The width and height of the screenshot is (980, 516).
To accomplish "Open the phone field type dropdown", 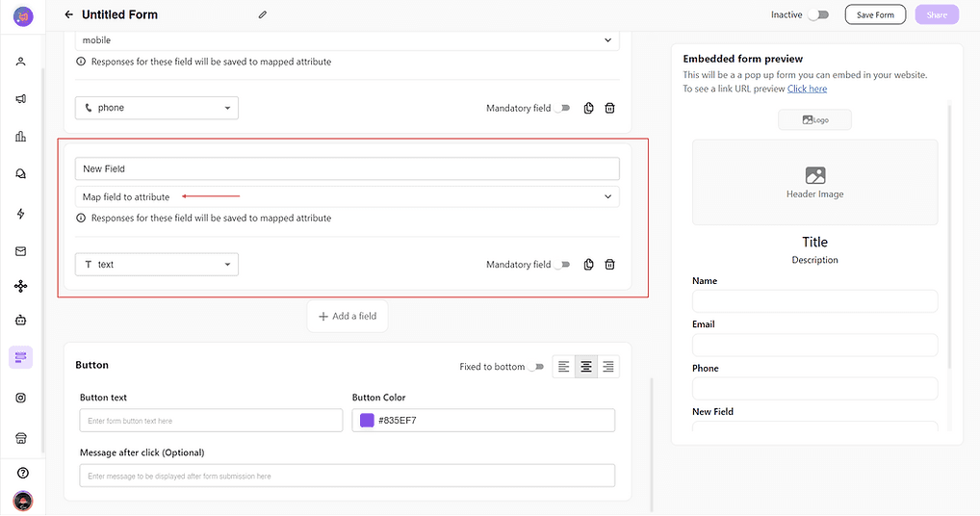I will coord(157,108).
